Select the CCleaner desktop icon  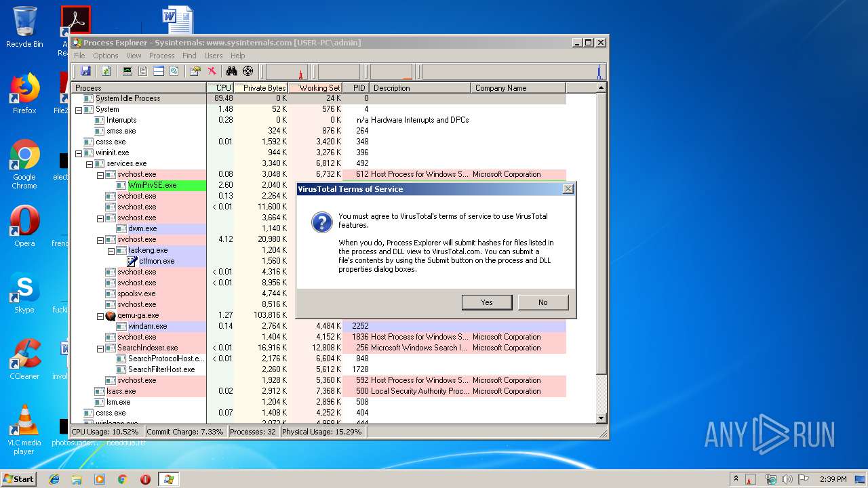pyautogui.click(x=24, y=359)
